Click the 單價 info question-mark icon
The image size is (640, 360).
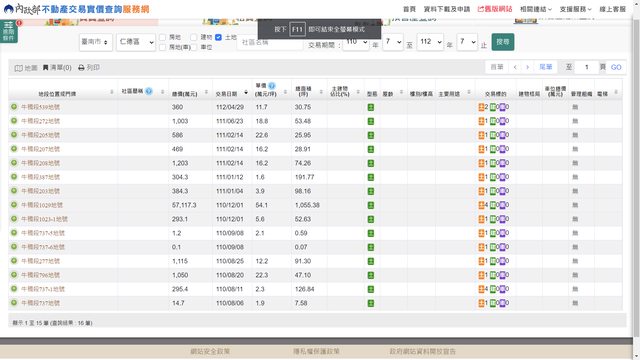272,86
